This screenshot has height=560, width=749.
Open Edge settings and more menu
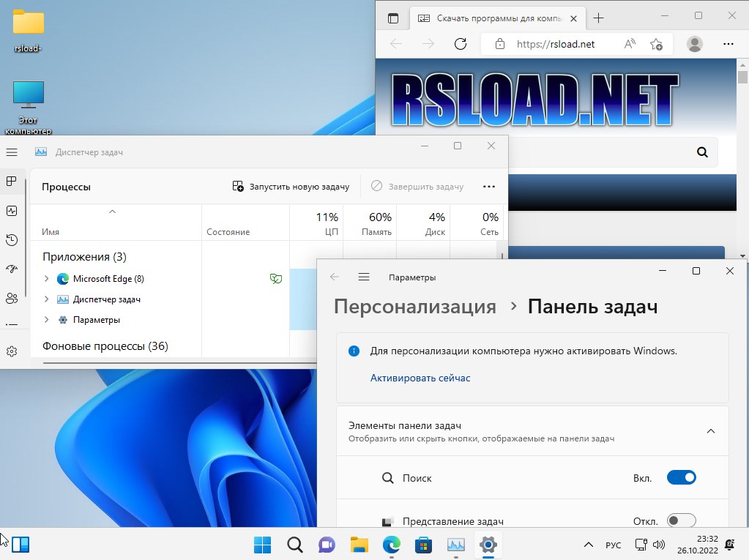728,44
